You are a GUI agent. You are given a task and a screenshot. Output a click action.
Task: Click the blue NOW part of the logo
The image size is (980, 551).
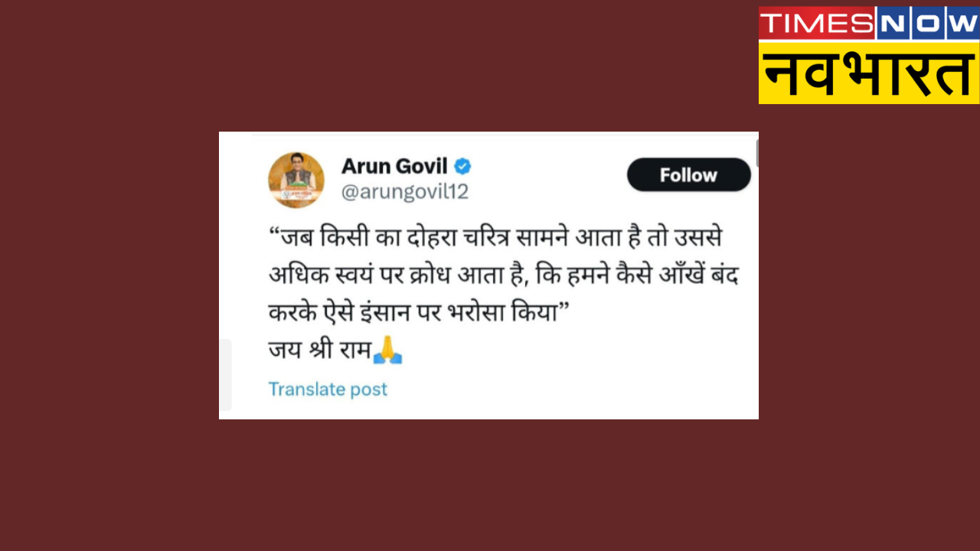(x=927, y=24)
